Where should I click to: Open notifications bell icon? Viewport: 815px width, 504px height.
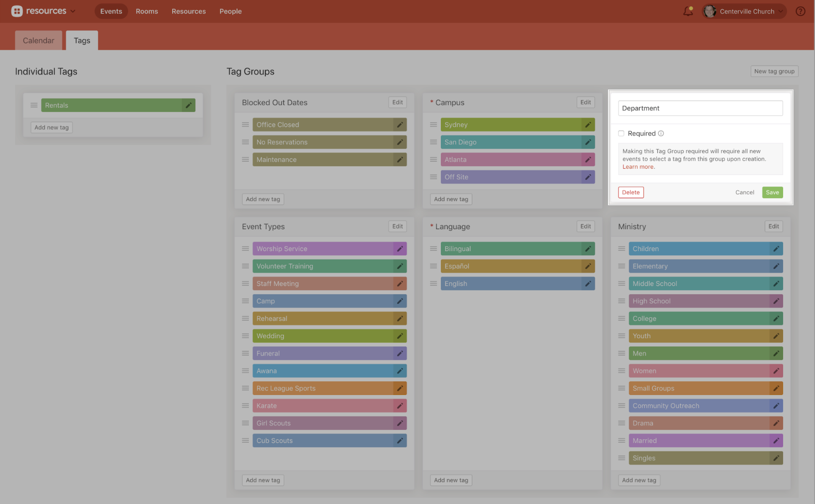pos(688,11)
